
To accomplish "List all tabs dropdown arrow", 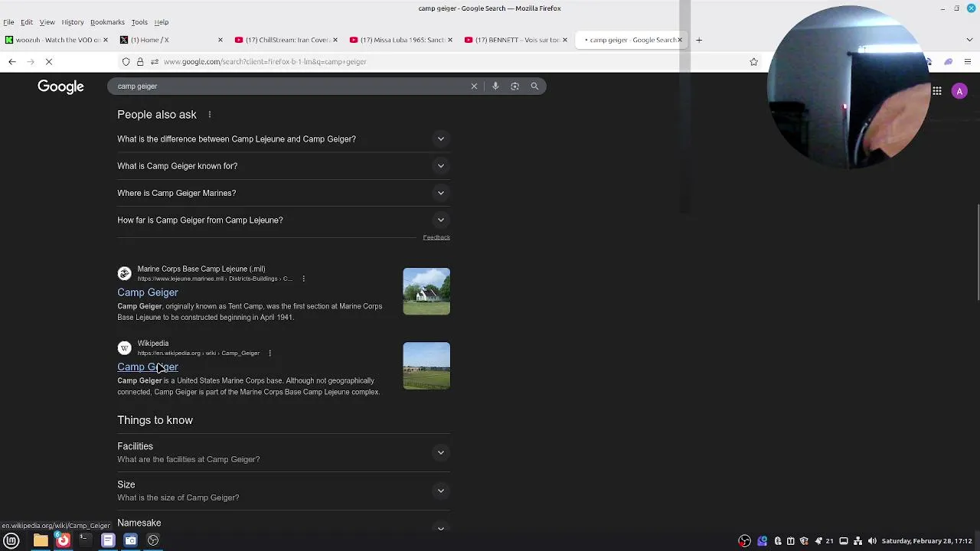I will (x=969, y=40).
